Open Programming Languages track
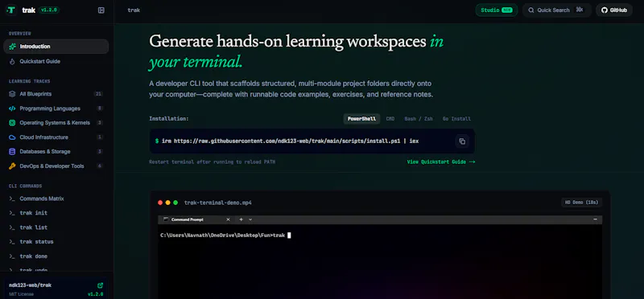Viewport: 644px width, 299px height. (x=56, y=109)
